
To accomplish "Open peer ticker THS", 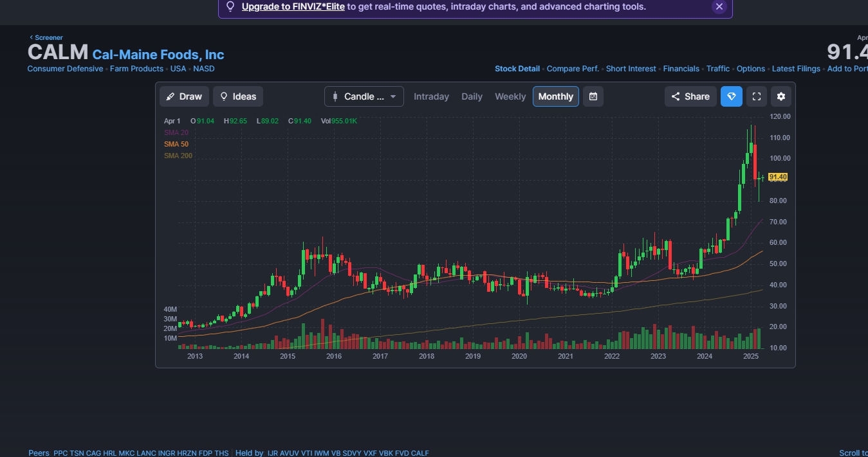I will tap(222, 453).
